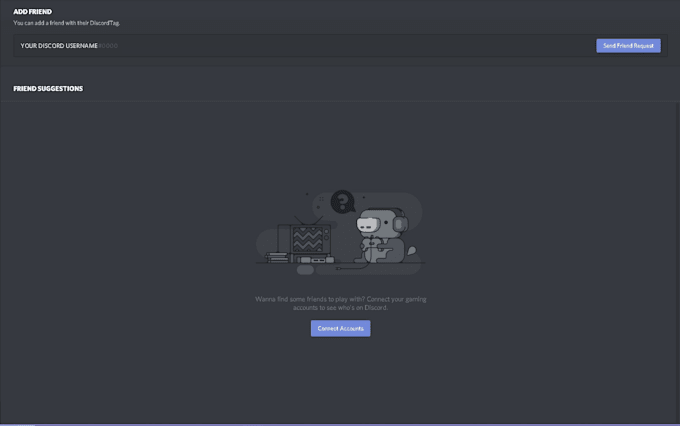Image resolution: width=680 pixels, height=426 pixels.
Task: Click the Send Friend Request button
Action: pyautogui.click(x=628, y=46)
